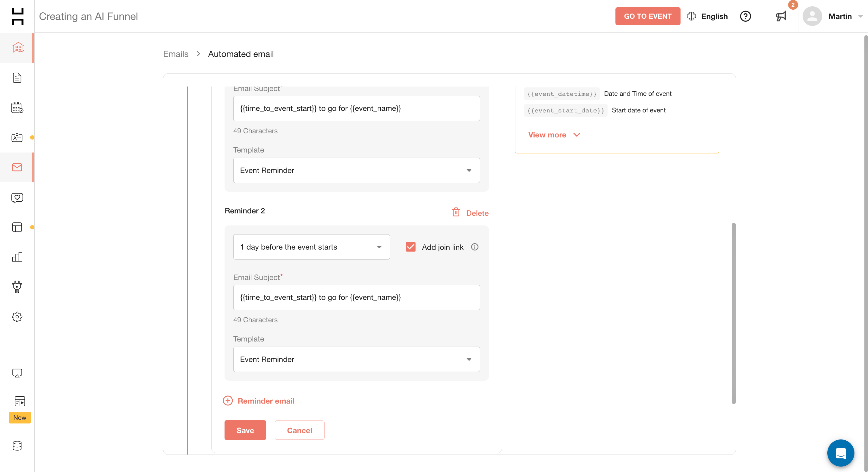Screen dimensions: 868x472
Task: Click the trash icon for Reminder 2
Action: click(x=456, y=212)
